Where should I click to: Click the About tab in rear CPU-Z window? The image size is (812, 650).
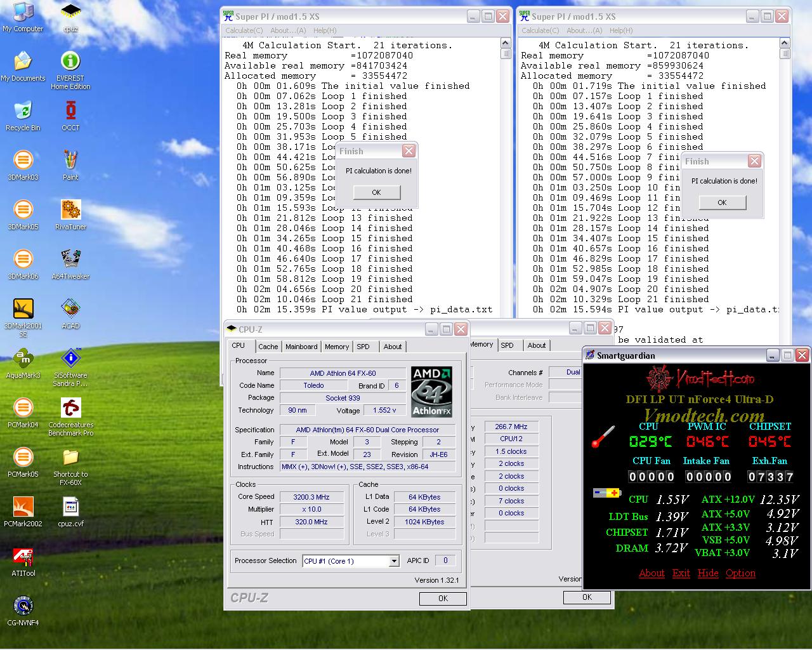pos(537,345)
